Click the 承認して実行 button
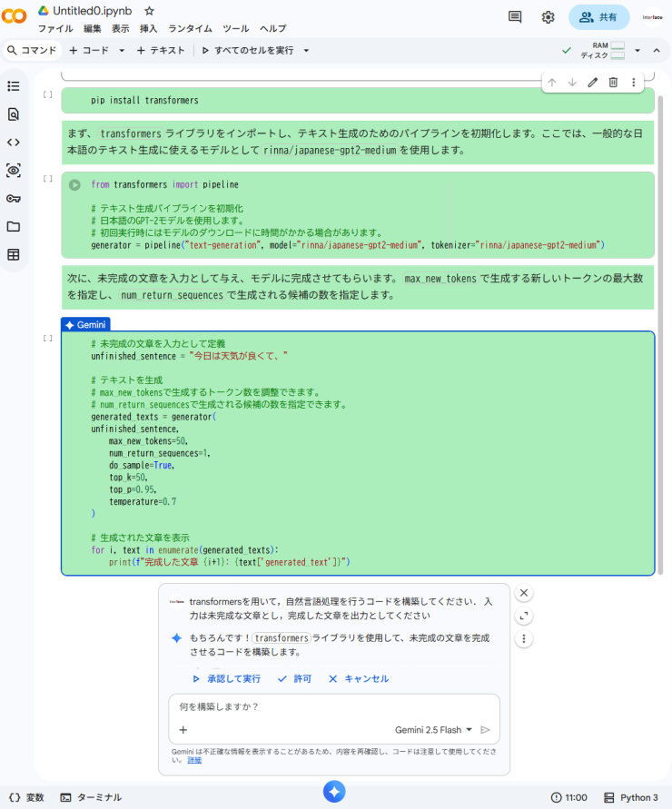Image resolution: width=672 pixels, height=809 pixels. (226, 678)
